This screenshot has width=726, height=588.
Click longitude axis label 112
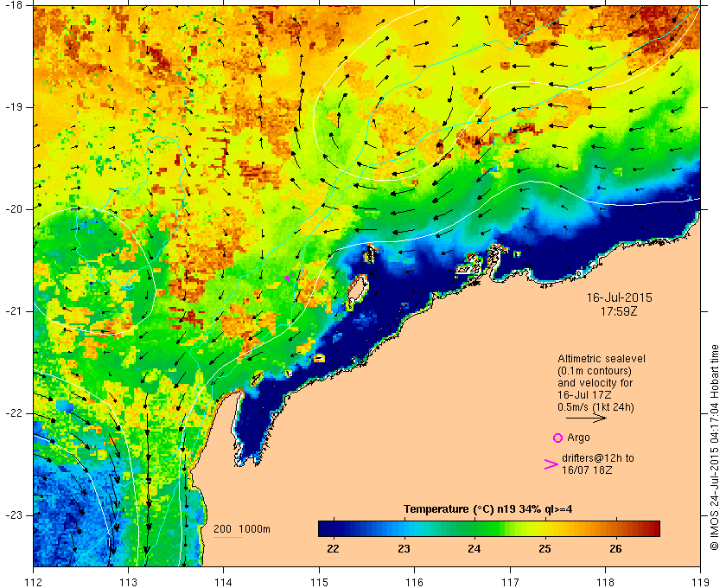pos(34,581)
